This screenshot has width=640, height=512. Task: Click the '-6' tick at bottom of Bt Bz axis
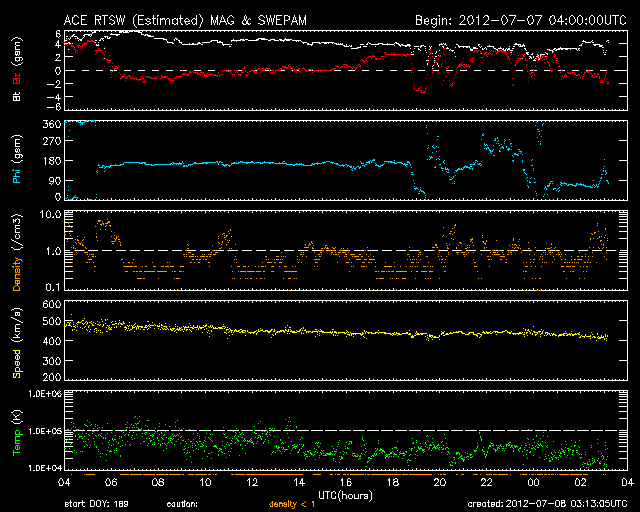click(55, 107)
